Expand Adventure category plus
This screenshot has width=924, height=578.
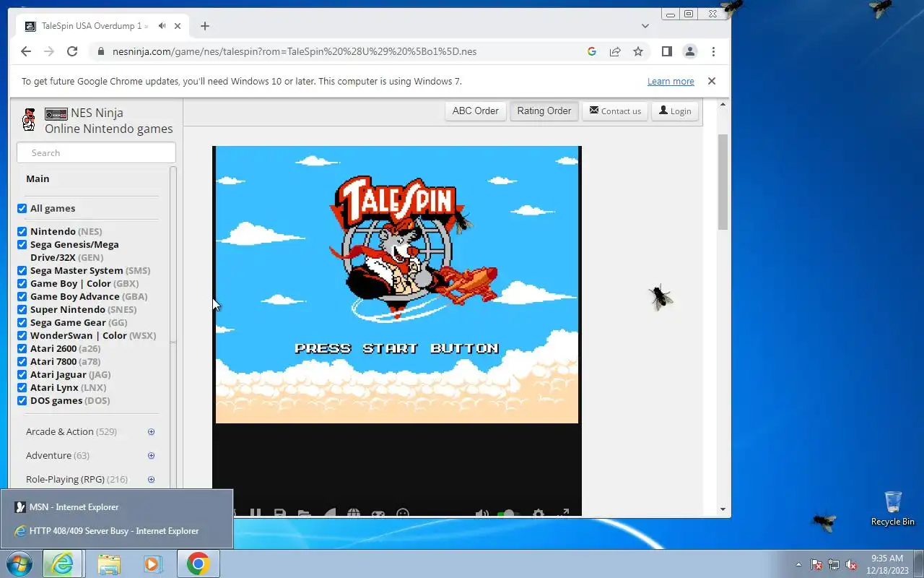(x=151, y=455)
